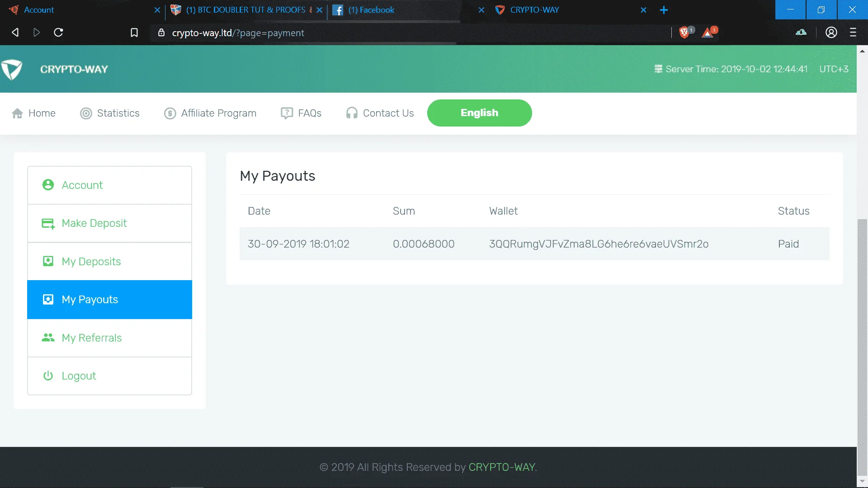Click the Contact Us headset icon
The height and width of the screenshot is (488, 868).
click(352, 113)
